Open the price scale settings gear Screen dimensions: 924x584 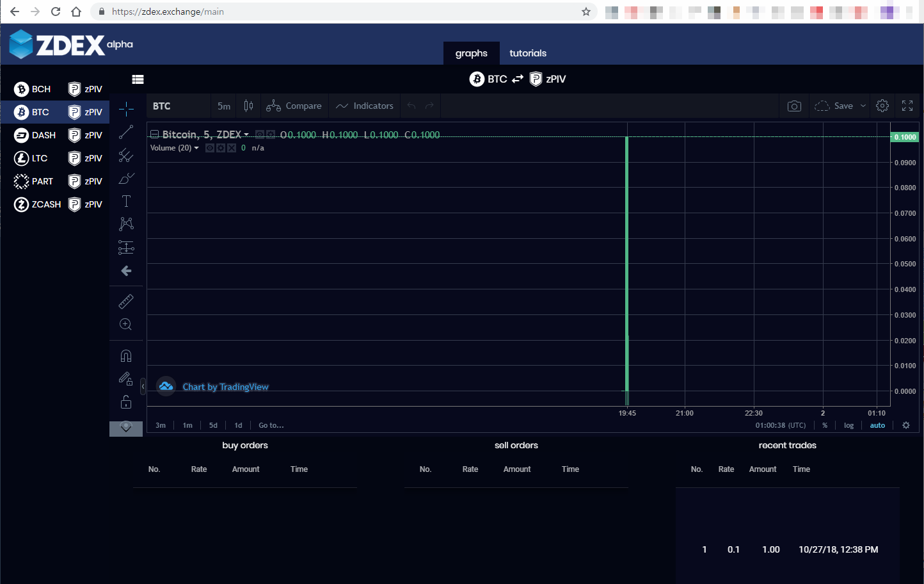(x=906, y=425)
